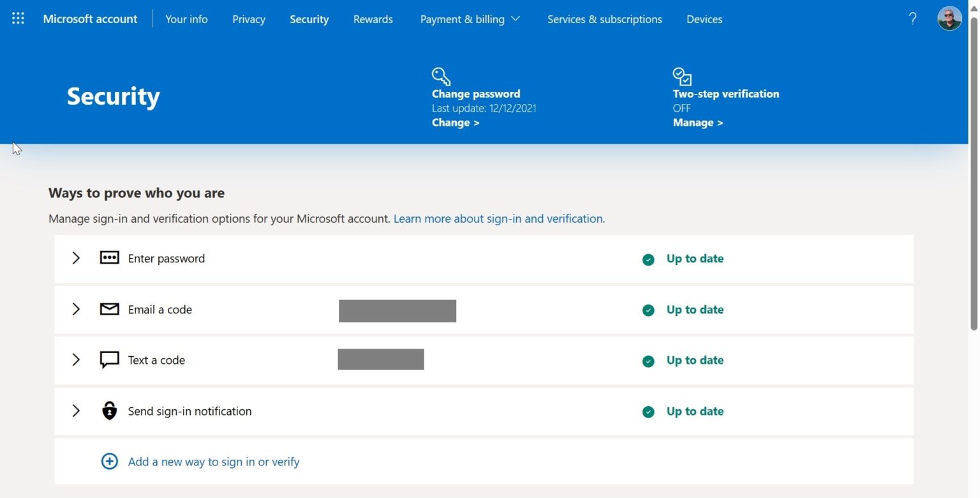Click the Enter password dots icon
Viewport: 980px width, 498px height.
(110, 258)
